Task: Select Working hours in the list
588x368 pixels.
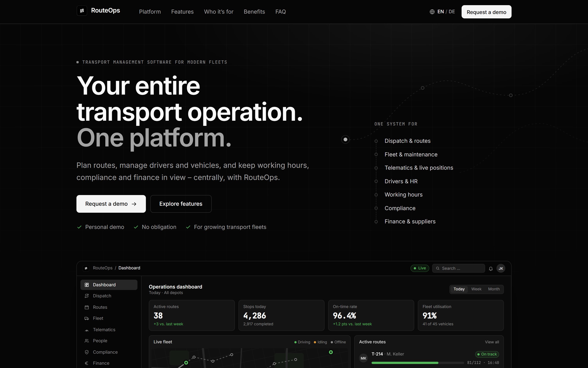Action: 403,195
